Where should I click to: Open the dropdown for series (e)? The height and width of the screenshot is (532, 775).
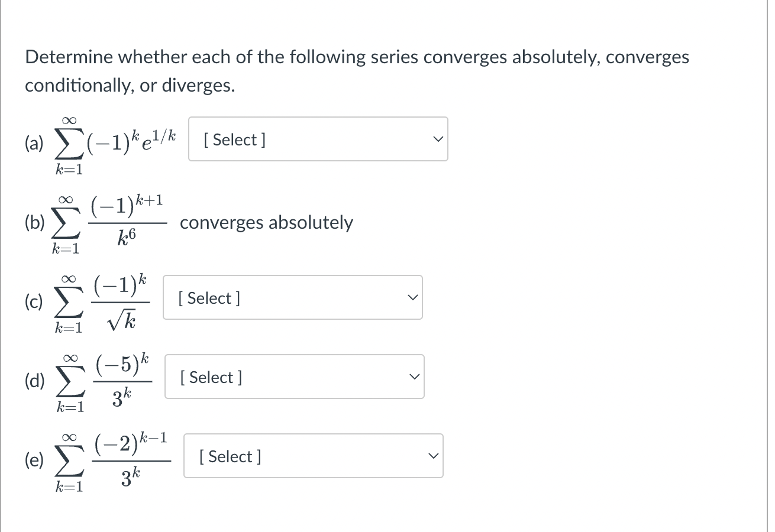coord(314,456)
